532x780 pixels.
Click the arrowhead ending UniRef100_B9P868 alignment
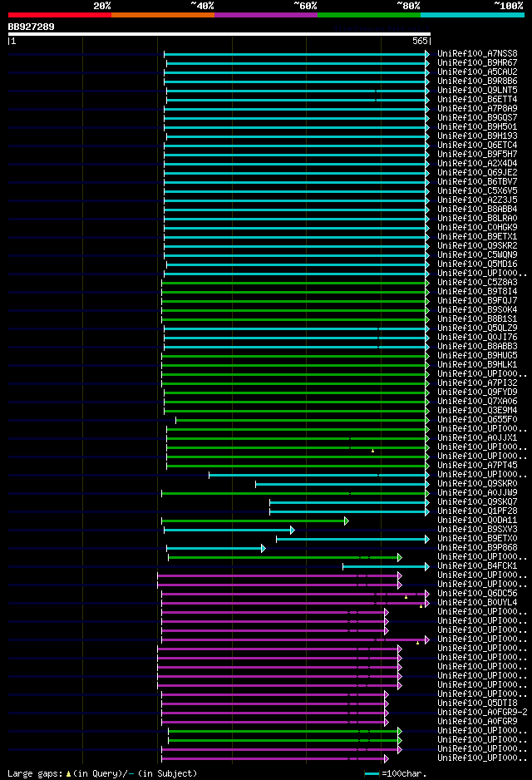click(x=263, y=549)
